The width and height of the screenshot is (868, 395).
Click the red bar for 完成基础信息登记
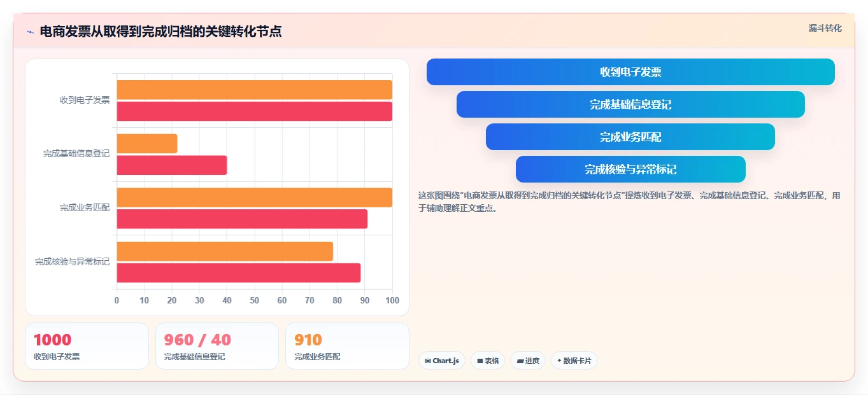(x=171, y=165)
